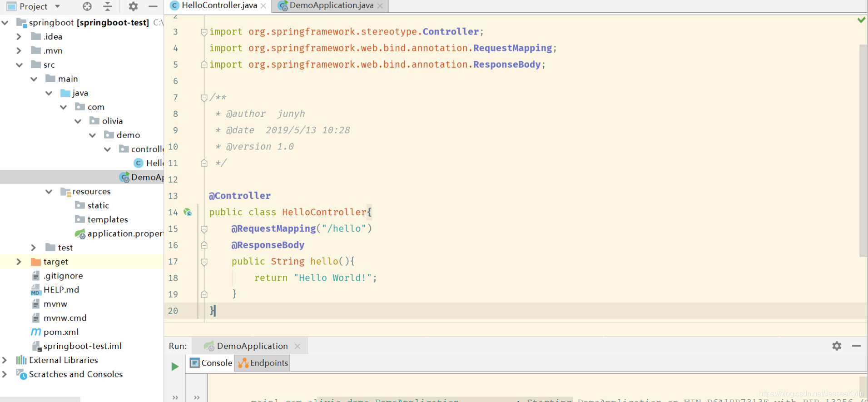Viewport: 868px width, 402px height.
Task: Collapse the main folder
Action: tap(34, 79)
